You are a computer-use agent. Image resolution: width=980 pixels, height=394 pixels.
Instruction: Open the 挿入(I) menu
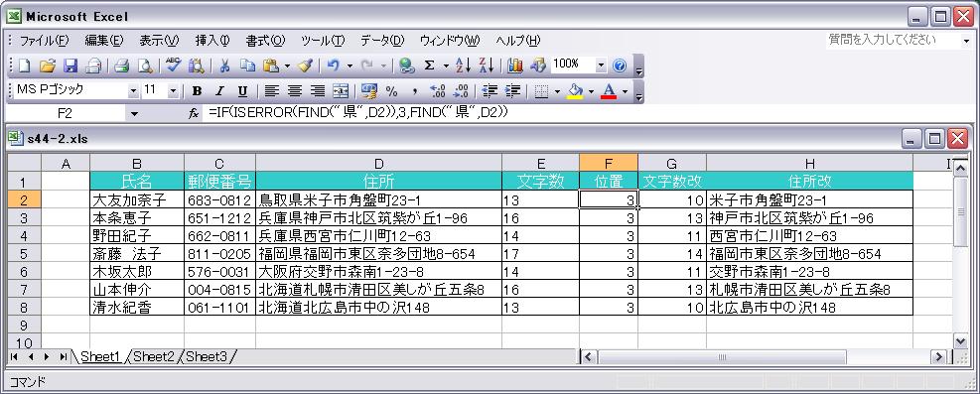click(x=212, y=41)
